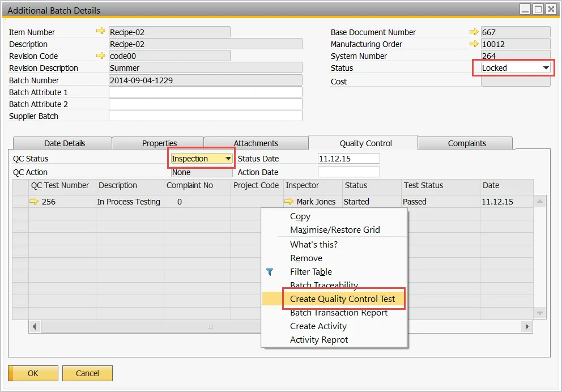
Task: Click the grid scroll down arrow
Action: [540, 313]
